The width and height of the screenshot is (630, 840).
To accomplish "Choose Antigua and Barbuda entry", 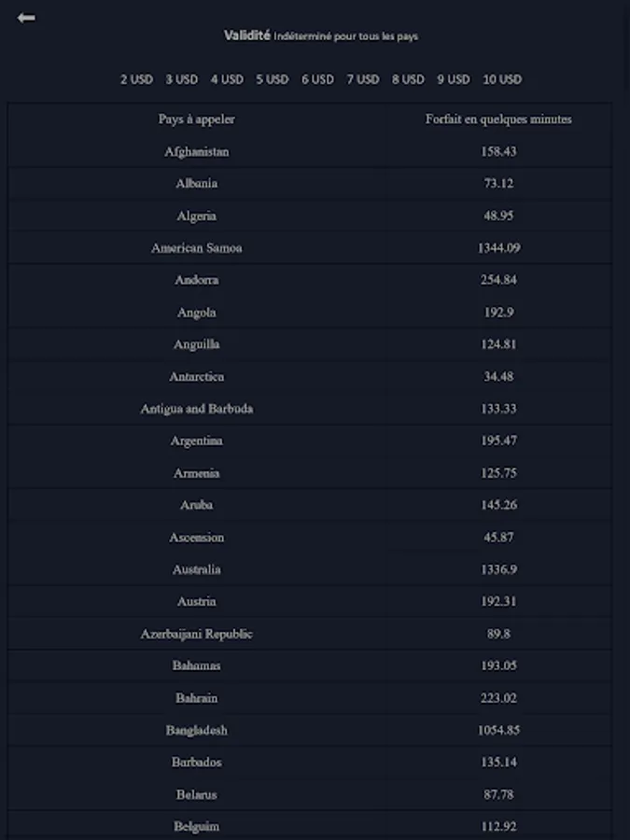I will pos(197,409).
